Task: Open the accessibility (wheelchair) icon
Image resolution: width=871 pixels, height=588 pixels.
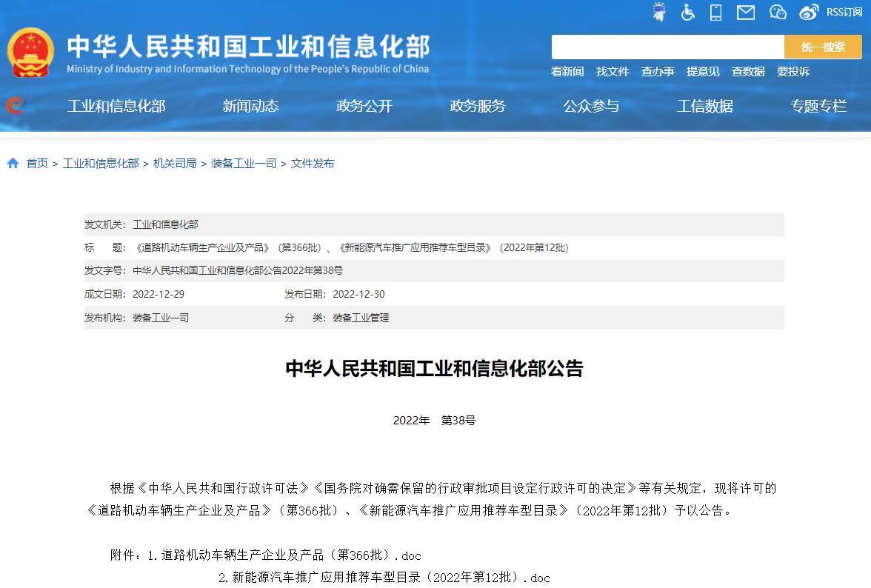Action: (687, 12)
